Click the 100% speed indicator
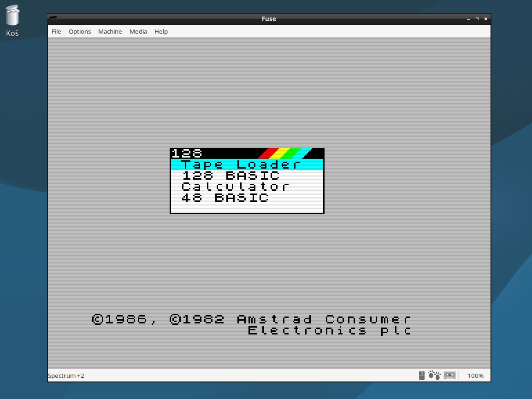Viewport: 532px width, 399px height. (475, 376)
